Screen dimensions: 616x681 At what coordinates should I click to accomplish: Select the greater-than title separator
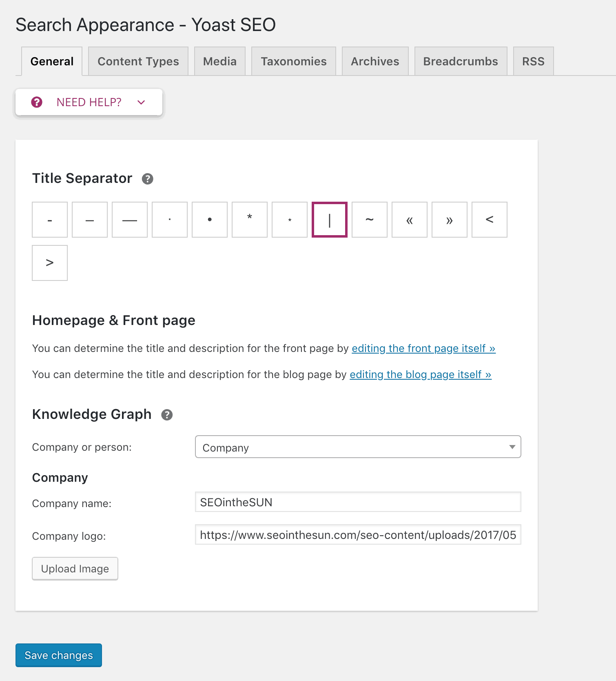click(50, 263)
